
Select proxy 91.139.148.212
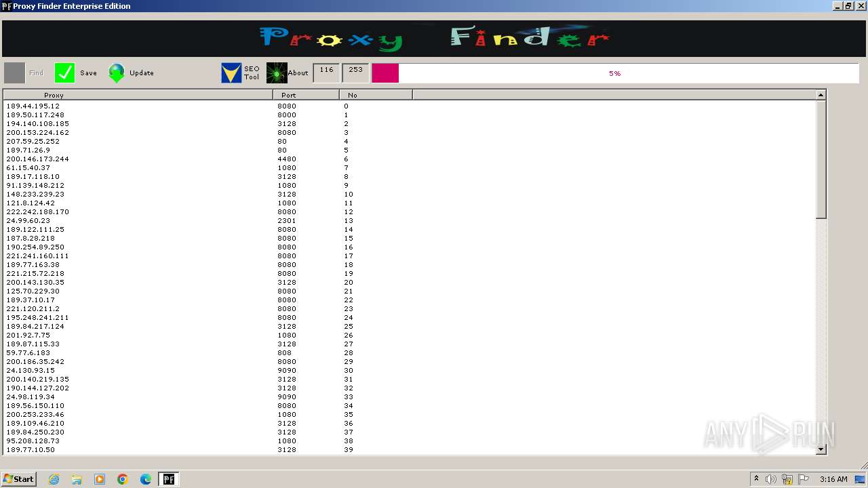[x=35, y=186]
